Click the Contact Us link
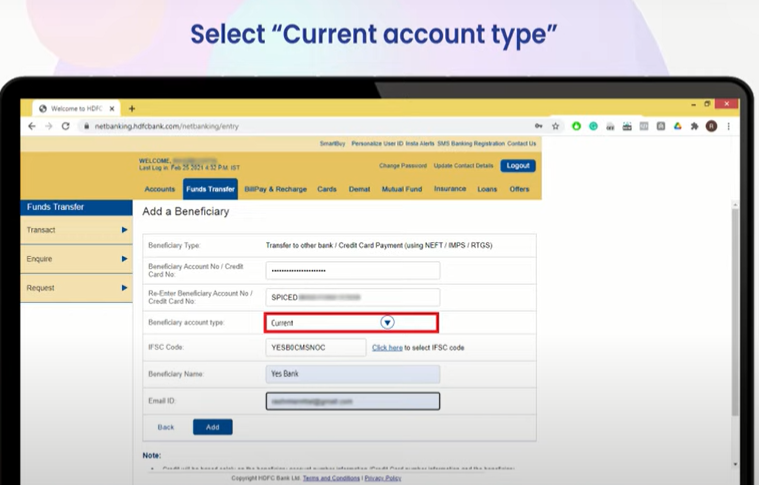This screenshot has width=759, height=485. (x=522, y=144)
